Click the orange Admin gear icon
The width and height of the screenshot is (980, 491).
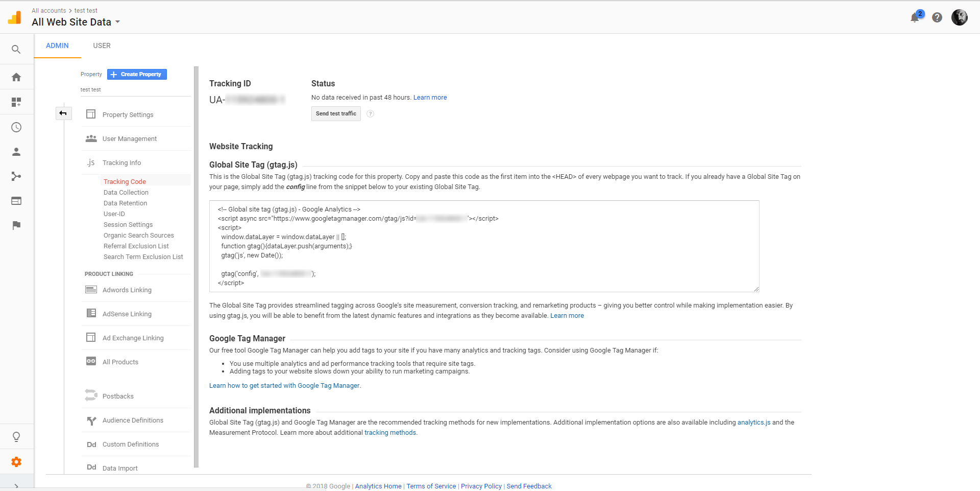coord(16,462)
